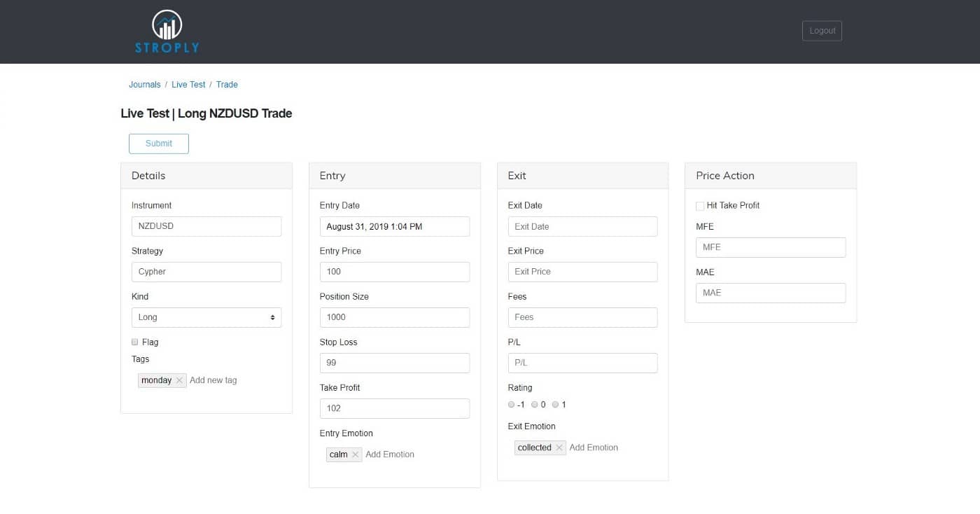Screen dimensions: 980x514
Task: Focus the Instrument input field
Action: [x=206, y=226]
